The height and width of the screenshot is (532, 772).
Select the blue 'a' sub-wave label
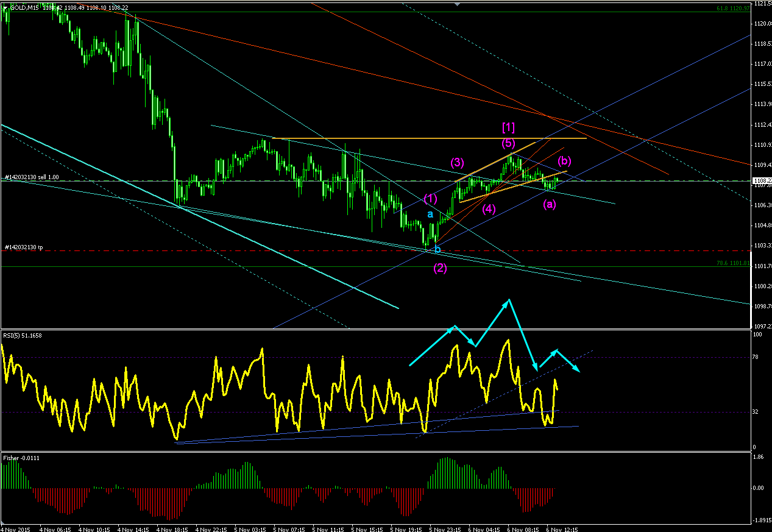430,215
